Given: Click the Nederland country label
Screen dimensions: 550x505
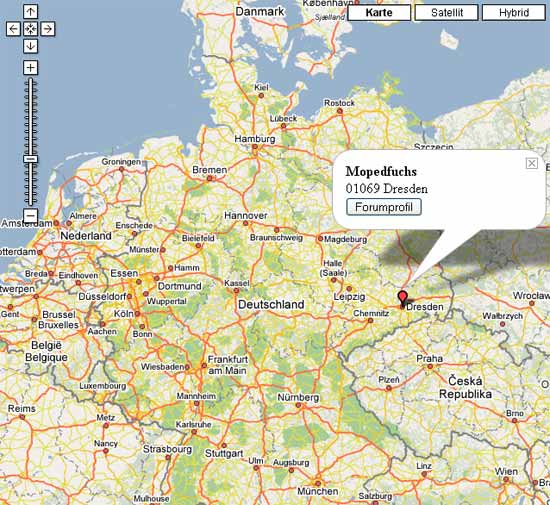Looking at the screenshot, I should coord(86,236).
